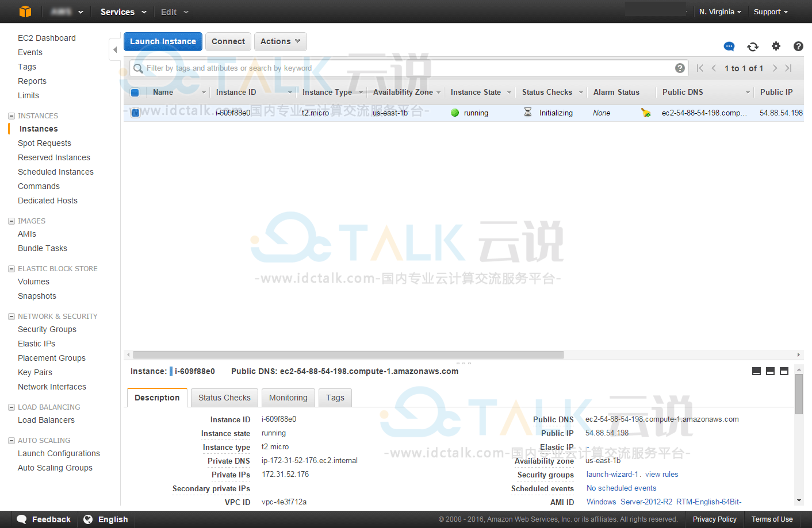Open the feedback chat bubble icon in toolbar
This screenshot has height=528, width=812.
coord(729,47)
